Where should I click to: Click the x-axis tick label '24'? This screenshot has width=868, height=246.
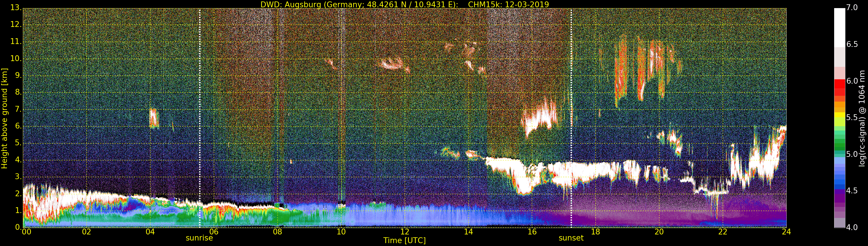(x=786, y=232)
